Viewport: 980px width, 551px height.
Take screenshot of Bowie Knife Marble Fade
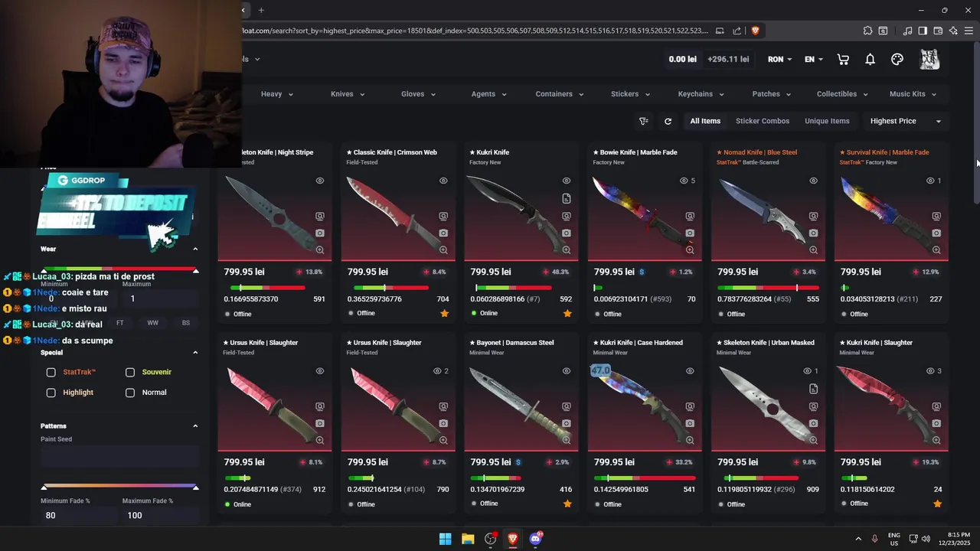690,233
